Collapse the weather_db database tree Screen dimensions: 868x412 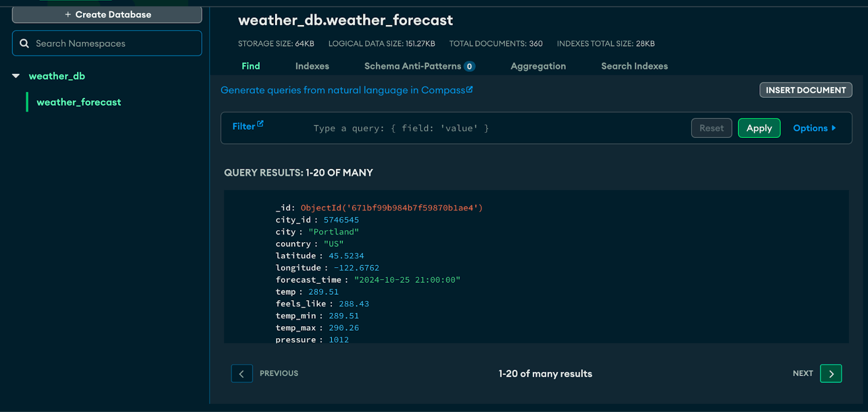tap(16, 76)
